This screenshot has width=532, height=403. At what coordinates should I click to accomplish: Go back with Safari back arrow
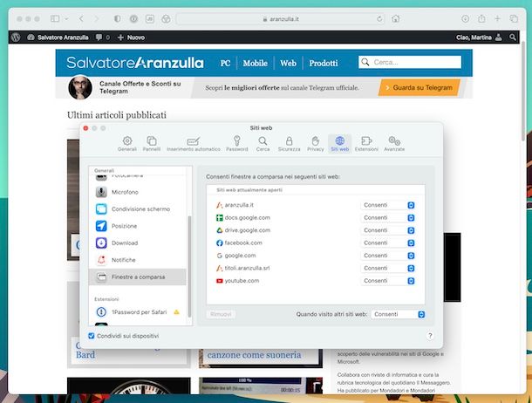tap(81, 18)
